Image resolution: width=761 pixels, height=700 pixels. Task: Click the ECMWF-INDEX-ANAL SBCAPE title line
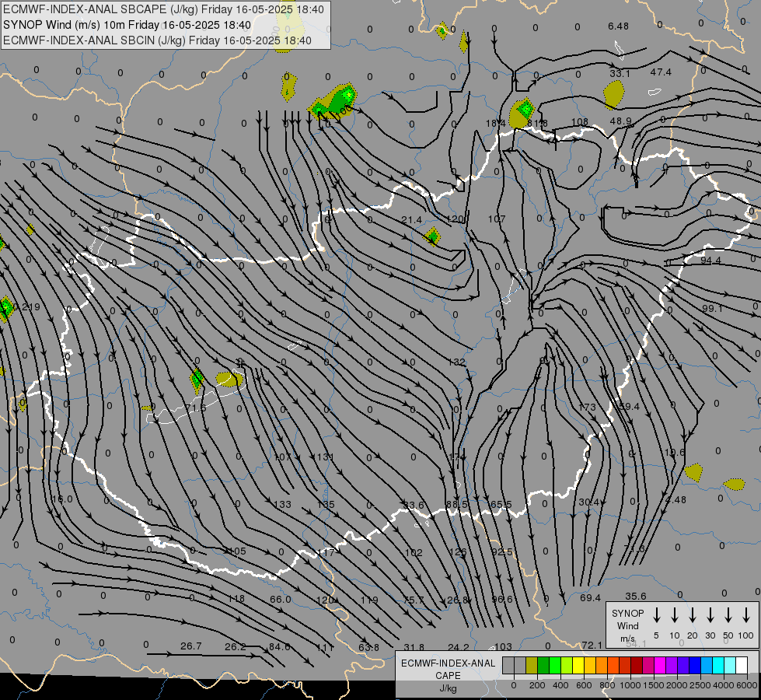pyautogui.click(x=163, y=9)
